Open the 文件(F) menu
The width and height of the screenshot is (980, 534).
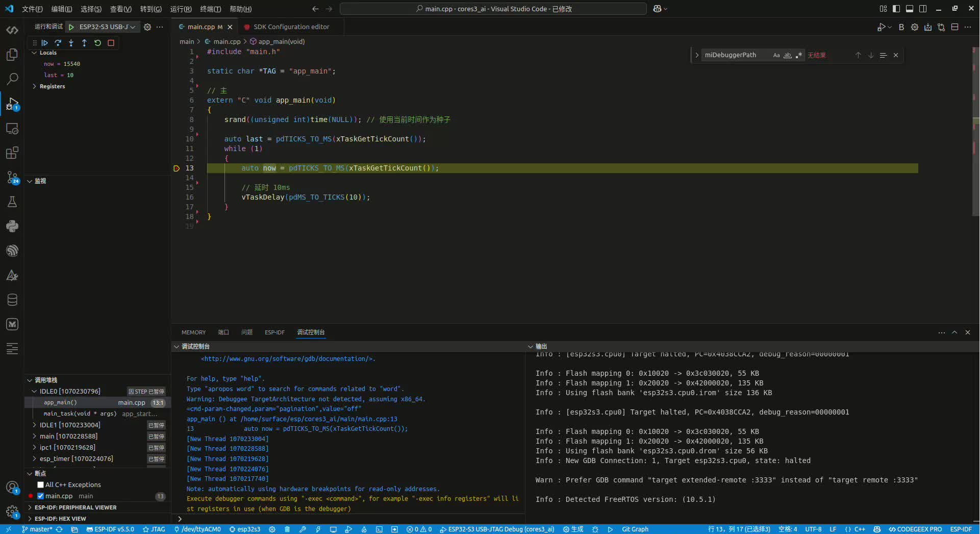[x=32, y=9]
